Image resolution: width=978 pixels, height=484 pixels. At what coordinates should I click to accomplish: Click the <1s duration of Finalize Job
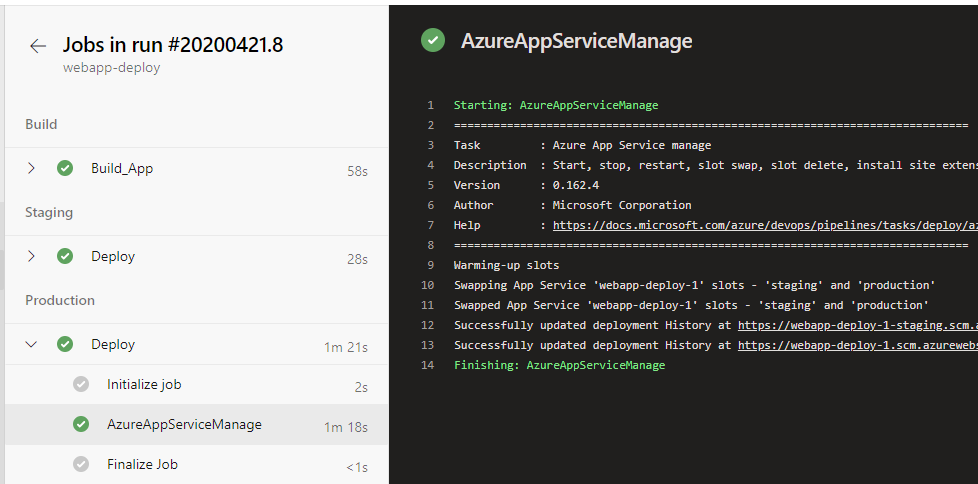tap(357, 467)
